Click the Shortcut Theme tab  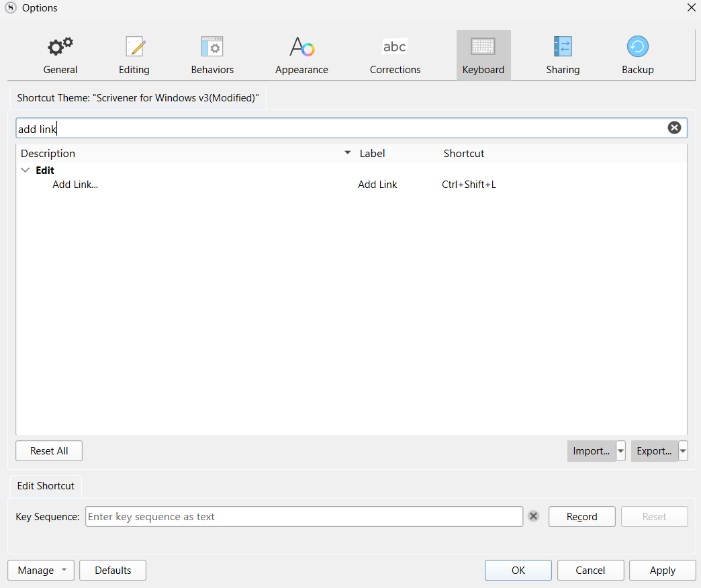pos(138,98)
